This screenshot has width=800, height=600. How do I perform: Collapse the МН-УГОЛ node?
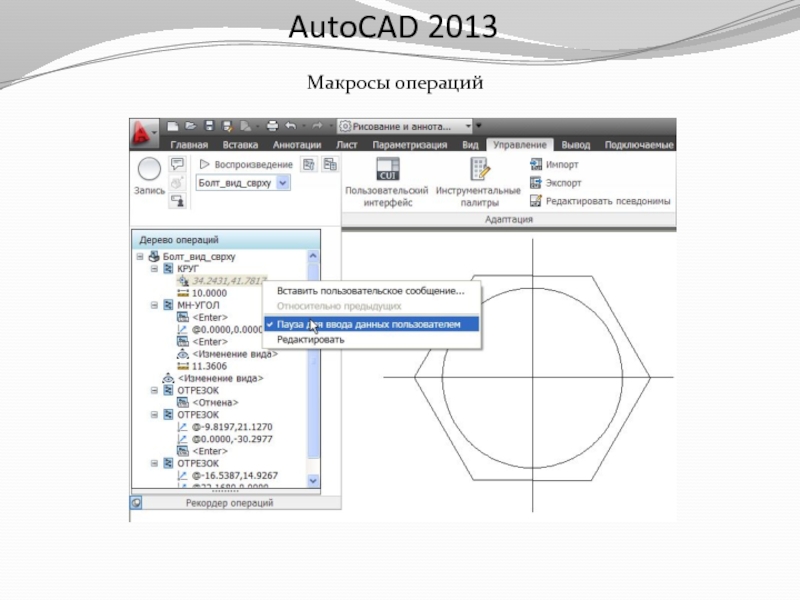pyautogui.click(x=154, y=305)
